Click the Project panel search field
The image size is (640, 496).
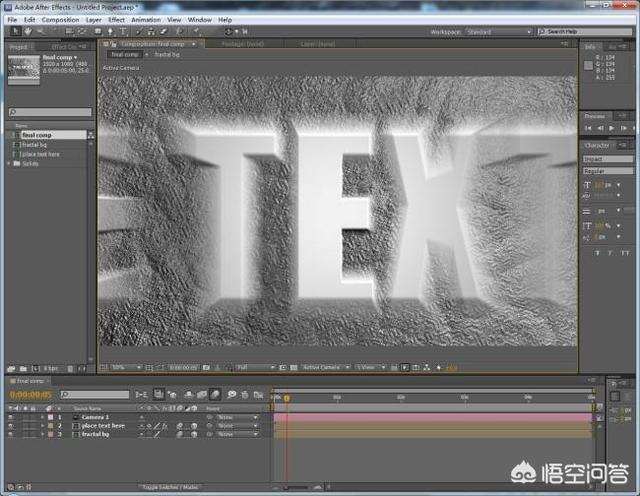50,111
